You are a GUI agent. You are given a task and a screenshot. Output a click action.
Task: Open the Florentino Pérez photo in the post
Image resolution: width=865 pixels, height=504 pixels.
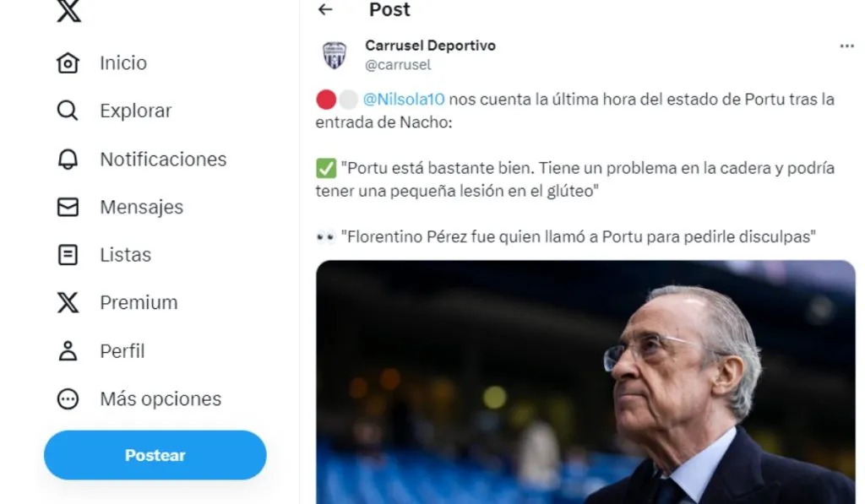click(x=586, y=382)
